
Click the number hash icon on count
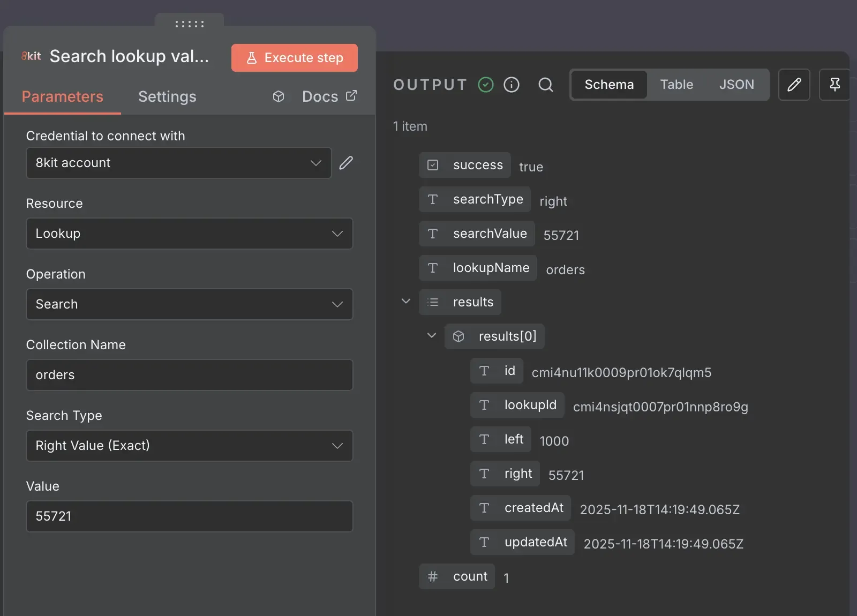click(433, 576)
